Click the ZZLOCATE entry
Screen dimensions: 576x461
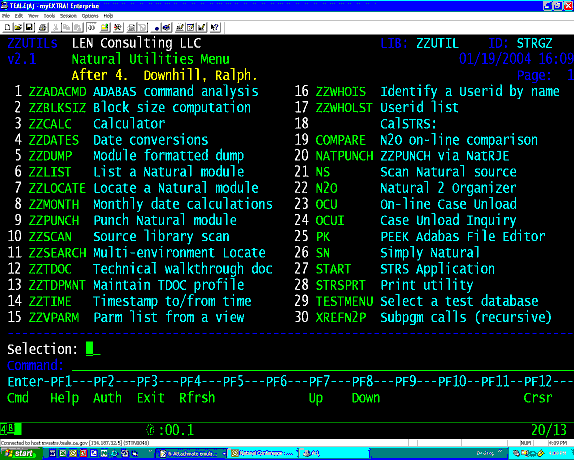[x=136, y=188]
